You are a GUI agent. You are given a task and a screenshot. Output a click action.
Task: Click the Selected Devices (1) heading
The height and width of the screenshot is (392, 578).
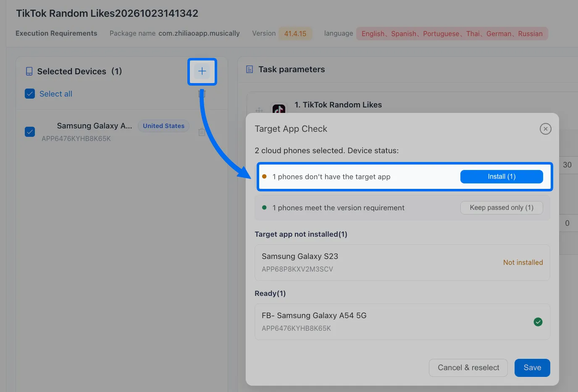79,71
